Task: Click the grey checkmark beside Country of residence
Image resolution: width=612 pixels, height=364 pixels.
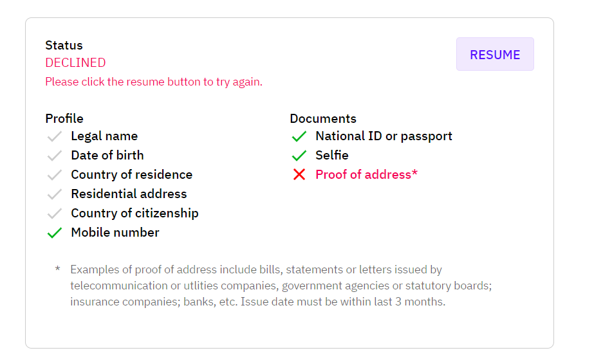Action: click(54, 175)
